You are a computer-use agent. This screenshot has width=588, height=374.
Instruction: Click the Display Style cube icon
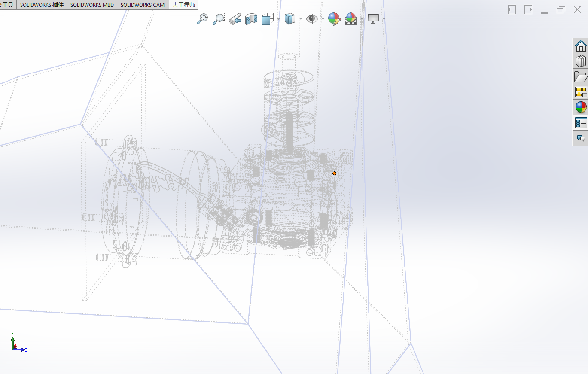point(290,18)
